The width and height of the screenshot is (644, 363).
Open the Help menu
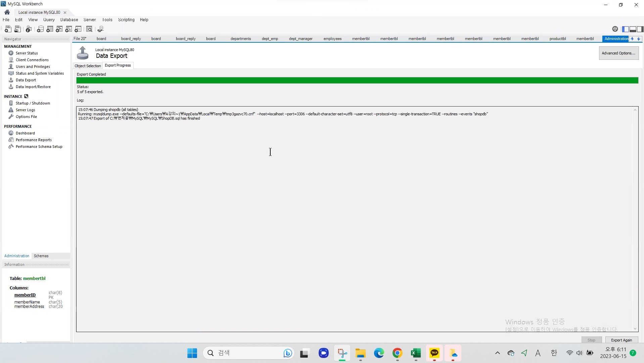(x=144, y=19)
